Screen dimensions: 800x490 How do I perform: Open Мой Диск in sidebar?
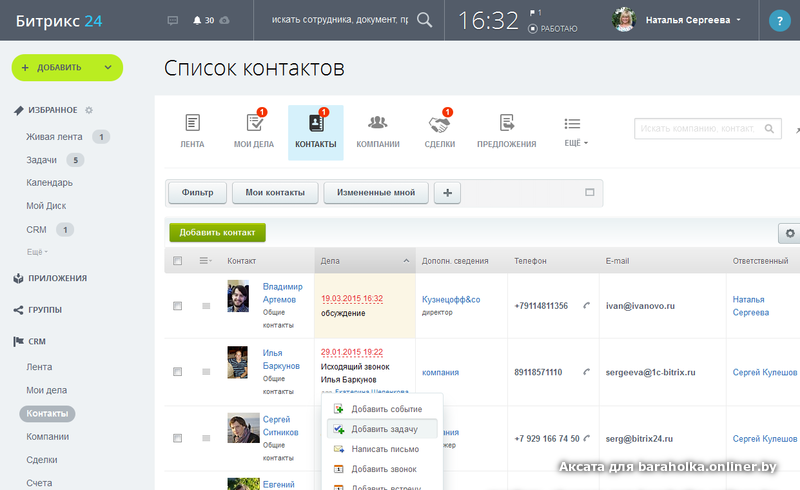coord(46,206)
